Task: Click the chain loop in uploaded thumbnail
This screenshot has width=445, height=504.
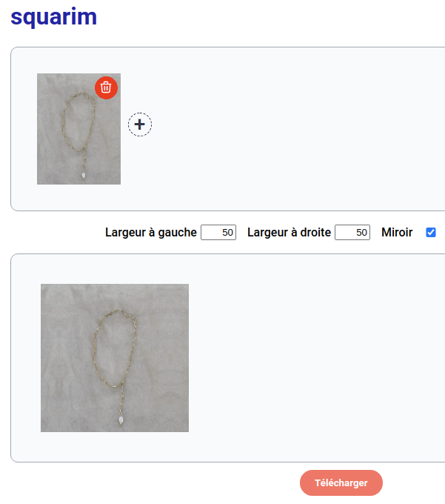Action: (78, 122)
